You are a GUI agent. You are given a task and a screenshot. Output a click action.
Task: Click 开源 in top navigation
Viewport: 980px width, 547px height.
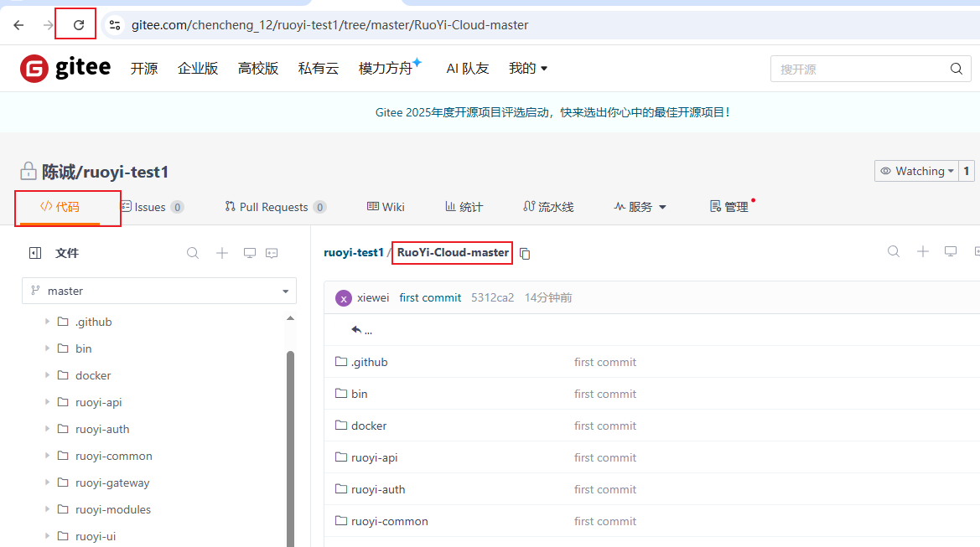[143, 68]
